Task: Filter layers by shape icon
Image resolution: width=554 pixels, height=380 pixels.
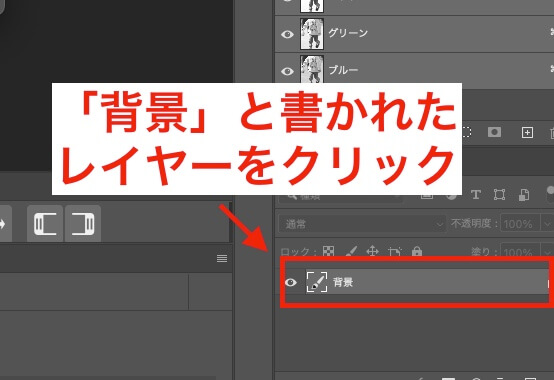Action: 499,195
